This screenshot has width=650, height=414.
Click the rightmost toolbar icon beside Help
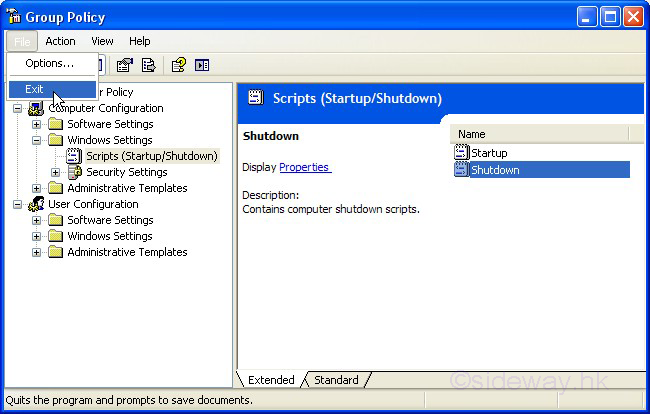202,66
